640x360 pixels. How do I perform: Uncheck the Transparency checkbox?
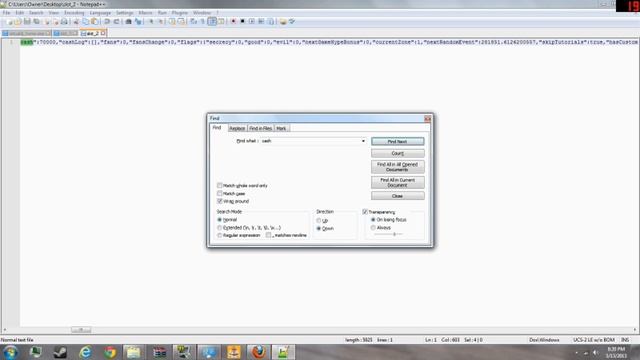(x=365, y=212)
